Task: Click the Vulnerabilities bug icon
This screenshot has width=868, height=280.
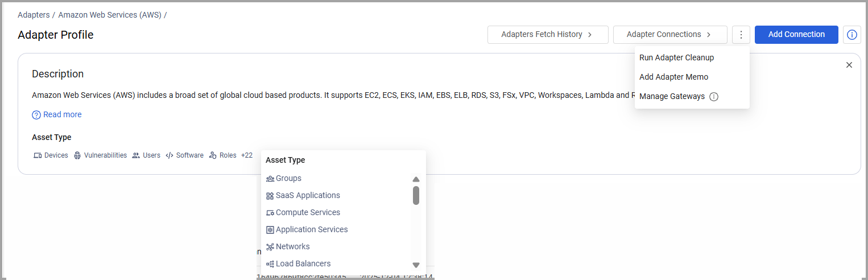Action: [x=77, y=155]
